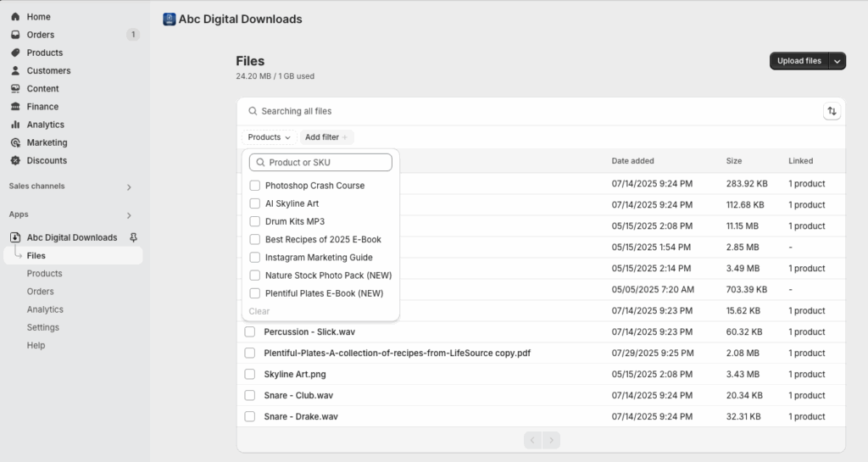The image size is (868, 462).
Task: Collapse the Products filter dropdown
Action: pos(269,137)
